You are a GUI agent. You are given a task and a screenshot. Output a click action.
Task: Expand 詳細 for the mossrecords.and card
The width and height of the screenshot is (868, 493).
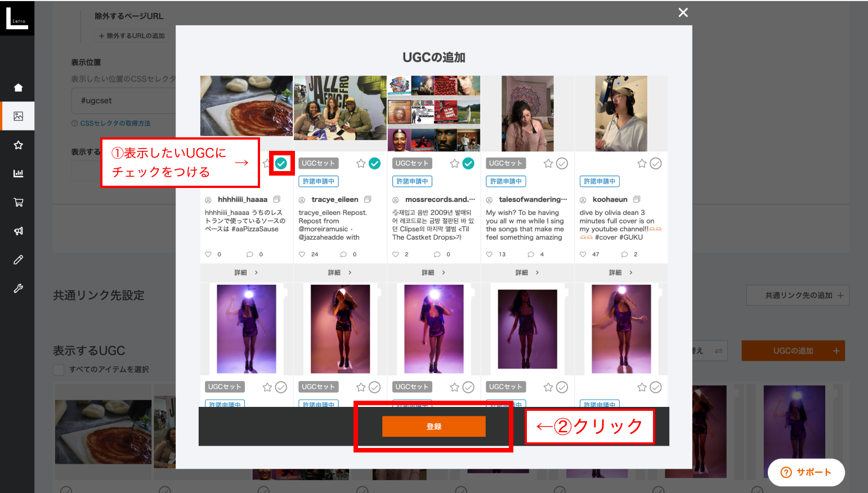pos(434,272)
